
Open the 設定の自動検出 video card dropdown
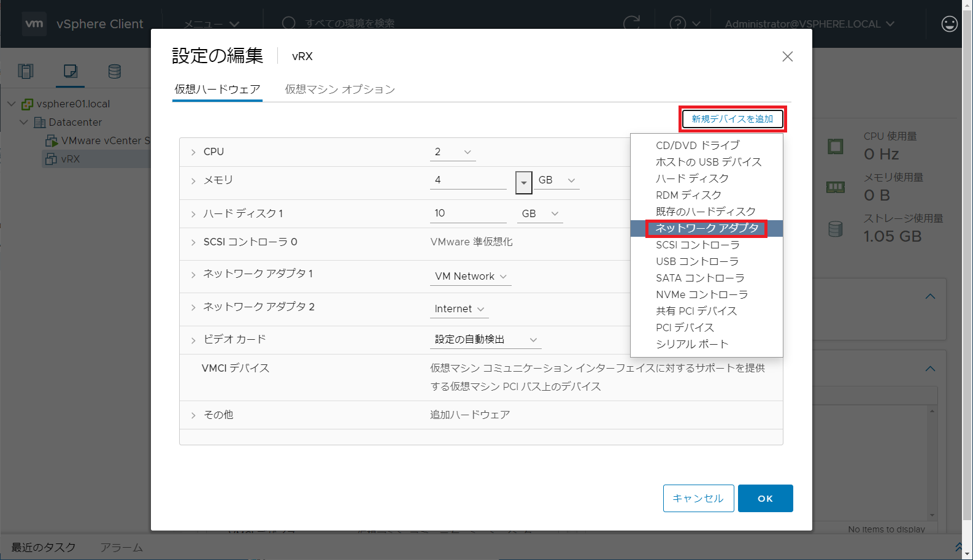486,340
